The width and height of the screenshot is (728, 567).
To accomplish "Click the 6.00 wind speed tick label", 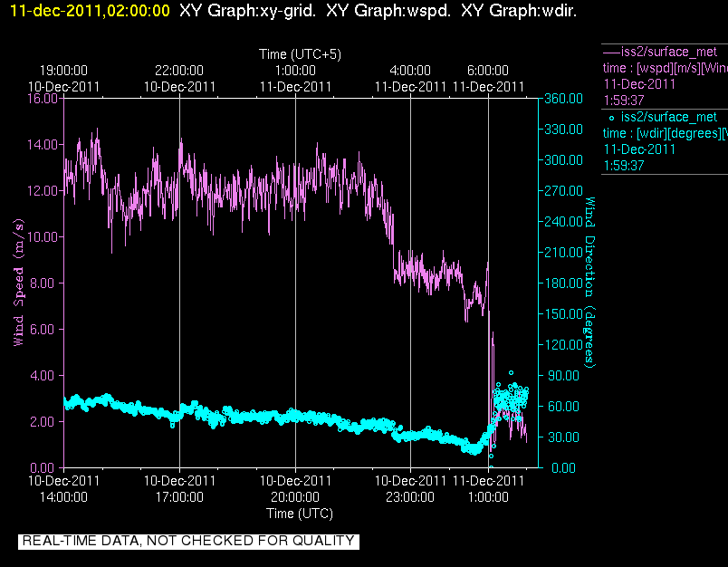I will 44,330.
